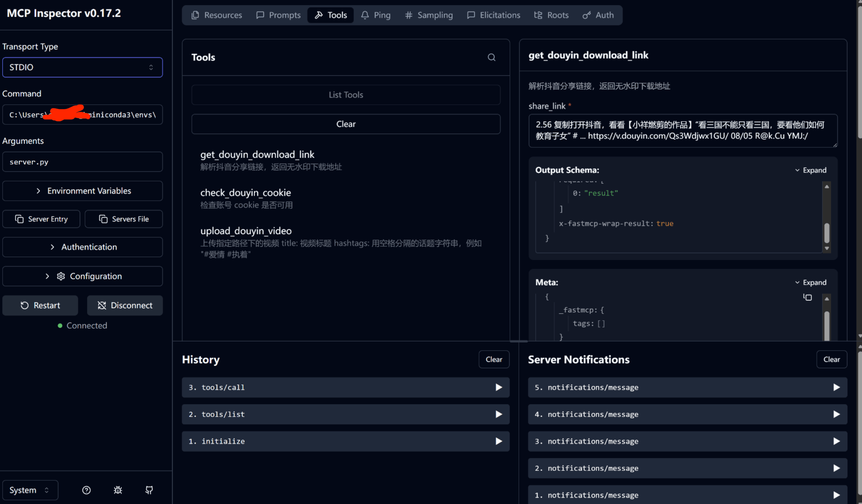Click the search icon in Tools panel
This screenshot has height=504, width=862.
coord(491,58)
